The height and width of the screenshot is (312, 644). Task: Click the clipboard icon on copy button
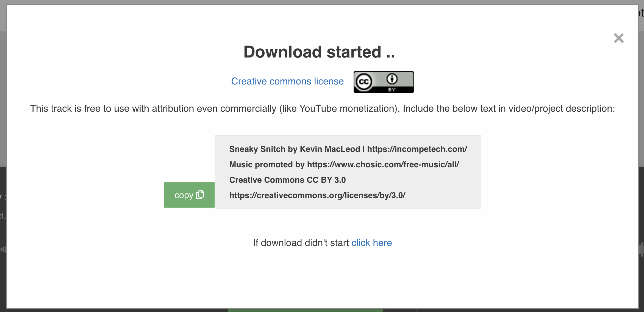(200, 195)
